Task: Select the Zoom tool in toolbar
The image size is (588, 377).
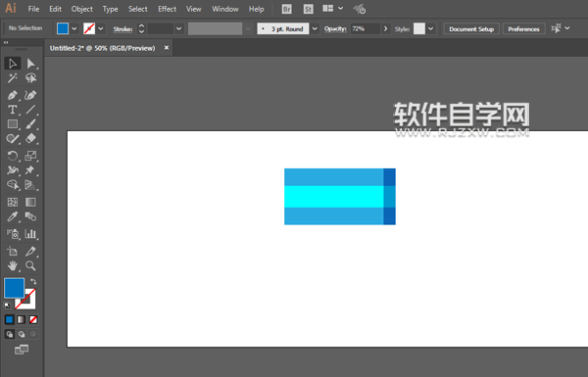Action: coord(30,265)
